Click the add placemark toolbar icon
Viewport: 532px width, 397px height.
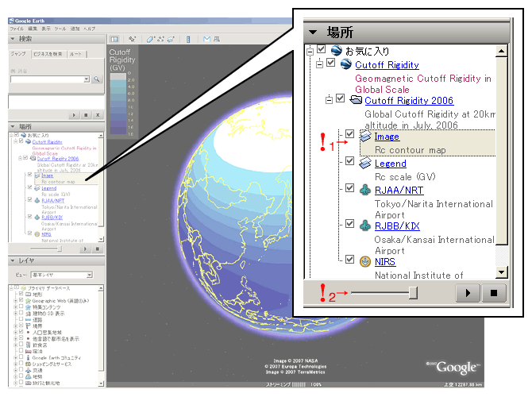pyautogui.click(x=132, y=40)
